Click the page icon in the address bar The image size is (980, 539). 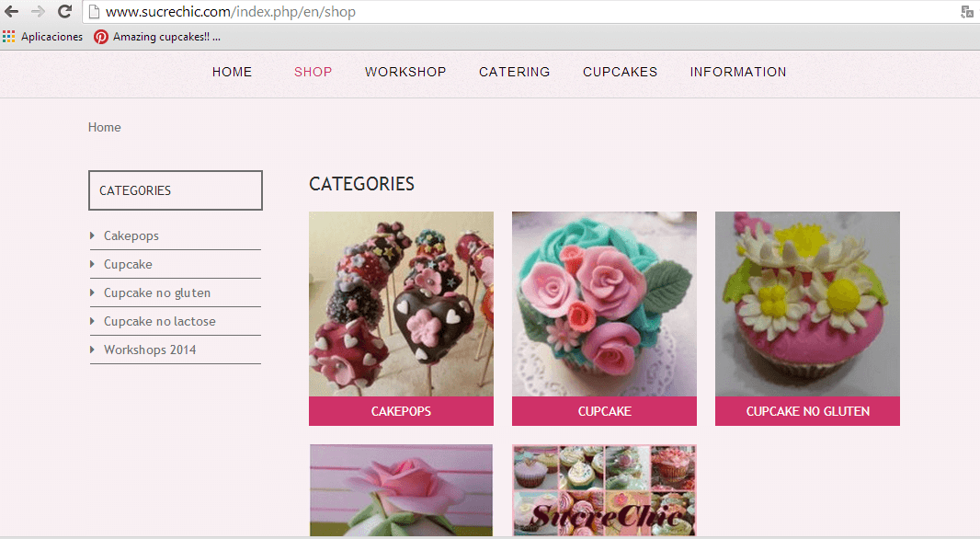(x=94, y=11)
